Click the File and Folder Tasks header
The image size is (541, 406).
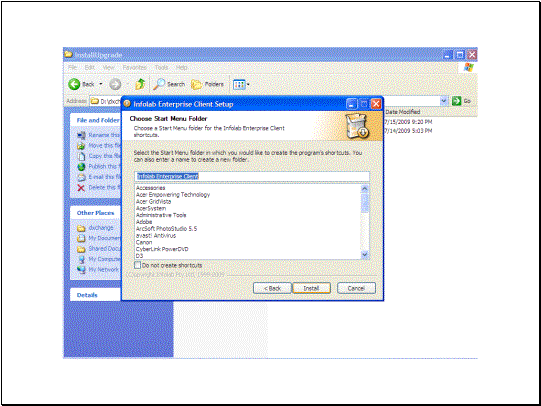95,120
